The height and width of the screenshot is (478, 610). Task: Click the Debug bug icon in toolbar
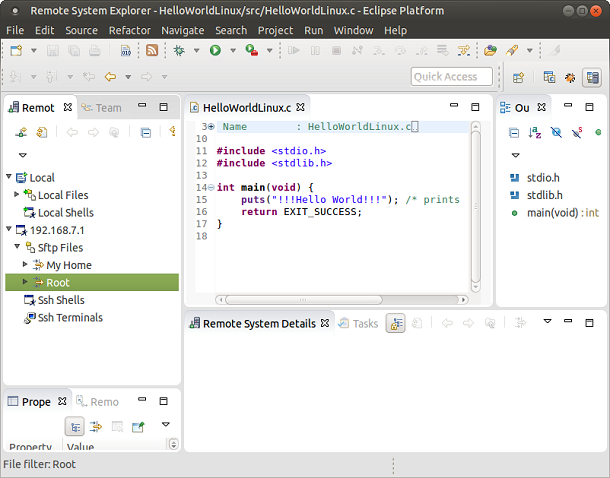tap(180, 50)
